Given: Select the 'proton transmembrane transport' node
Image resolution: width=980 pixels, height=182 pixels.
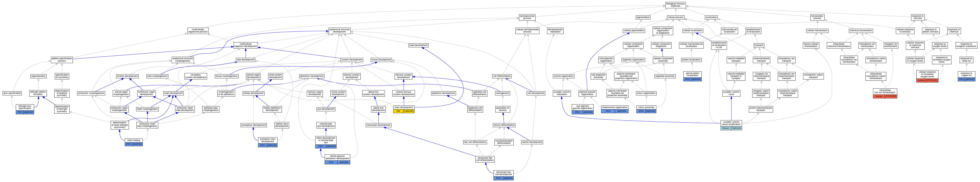Looking at the screenshot, I should coord(761,109).
